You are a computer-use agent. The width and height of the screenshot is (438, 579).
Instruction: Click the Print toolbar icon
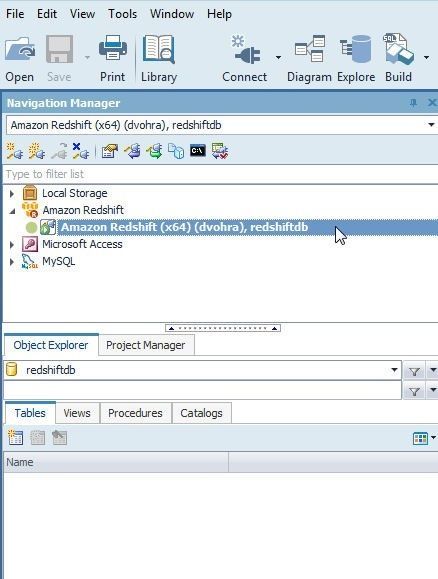[x=113, y=48]
